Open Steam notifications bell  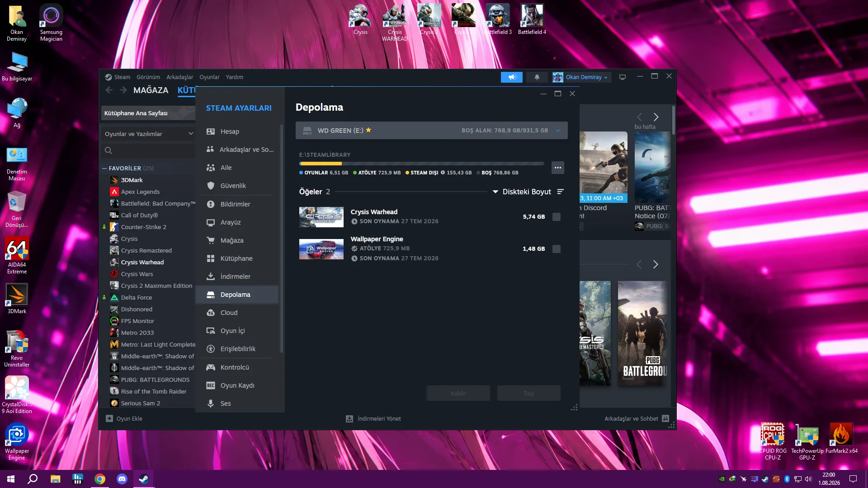[x=537, y=77]
